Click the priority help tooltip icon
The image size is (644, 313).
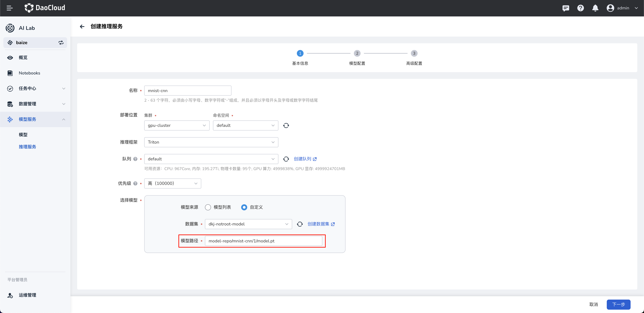coord(135,184)
